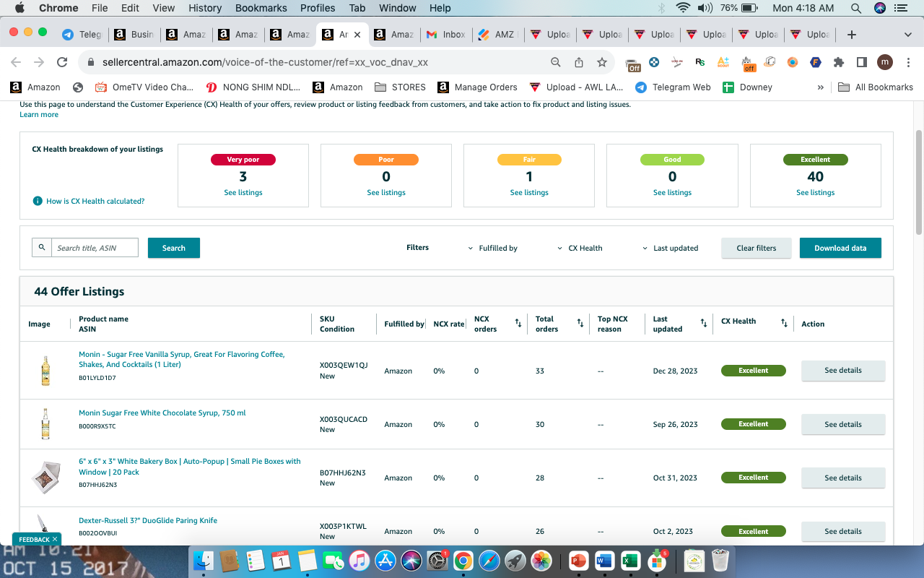Open 'How is CX Health calculated?' link
The height and width of the screenshot is (578, 924).
[x=95, y=201]
